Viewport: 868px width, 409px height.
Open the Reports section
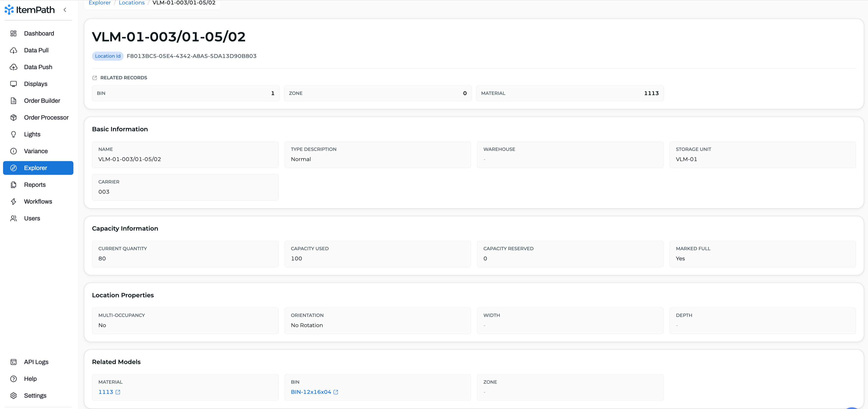pyautogui.click(x=38, y=185)
